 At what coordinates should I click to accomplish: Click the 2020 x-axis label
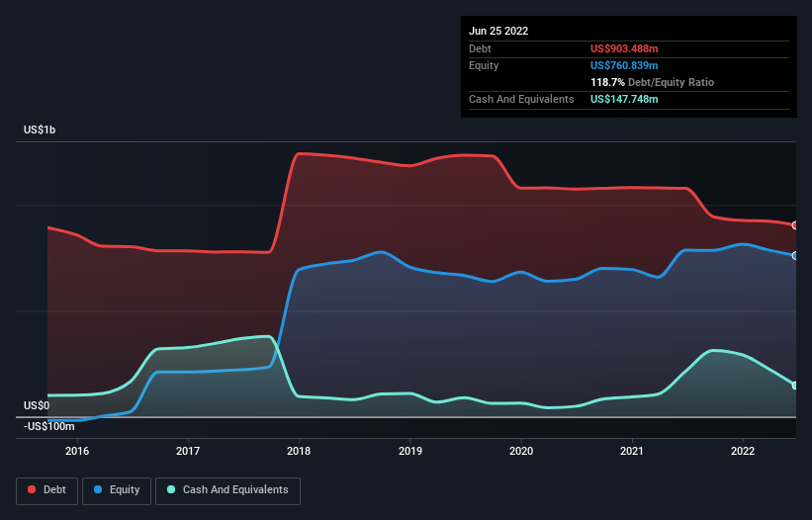[521, 451]
